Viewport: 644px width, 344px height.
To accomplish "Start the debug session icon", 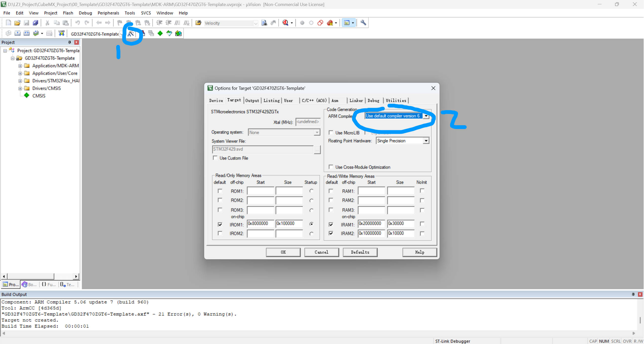I will coord(285,23).
